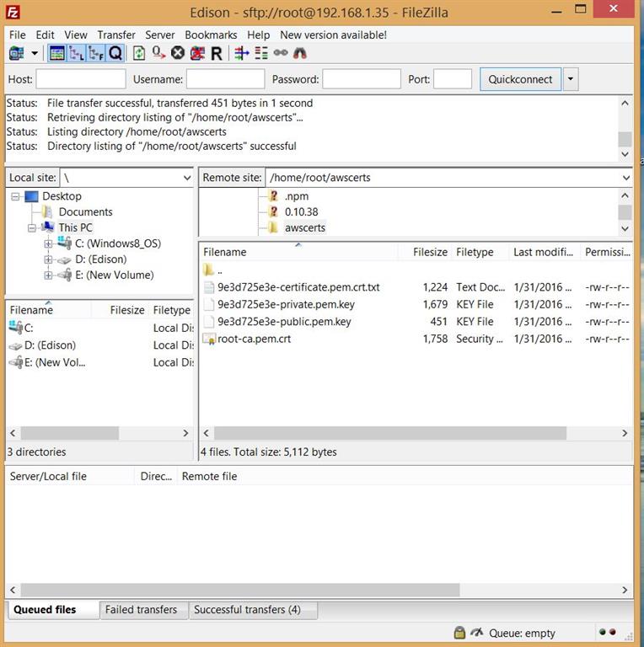Disconnect from current server icon
Image resolution: width=644 pixels, height=647 pixels.
click(x=197, y=53)
